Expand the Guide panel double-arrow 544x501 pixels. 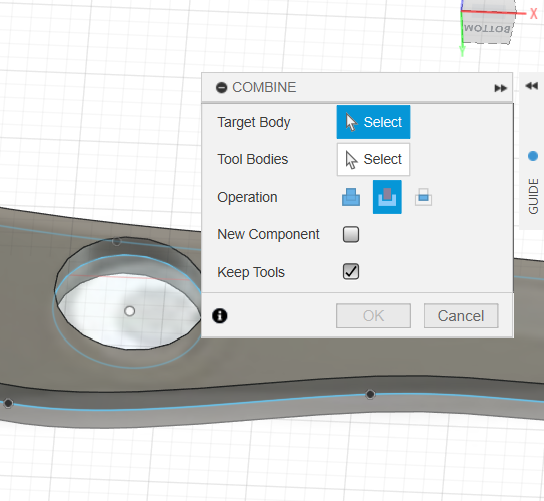click(532, 86)
